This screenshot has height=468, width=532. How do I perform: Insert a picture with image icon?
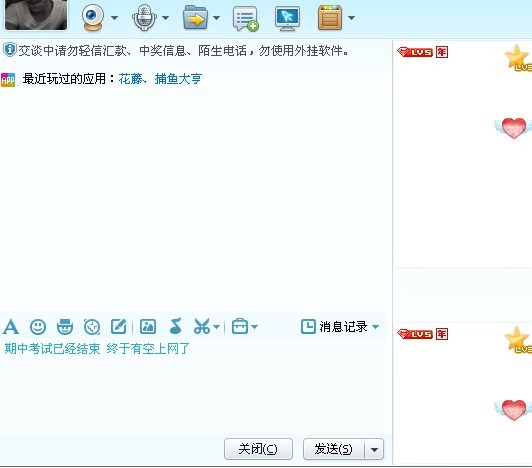click(148, 327)
